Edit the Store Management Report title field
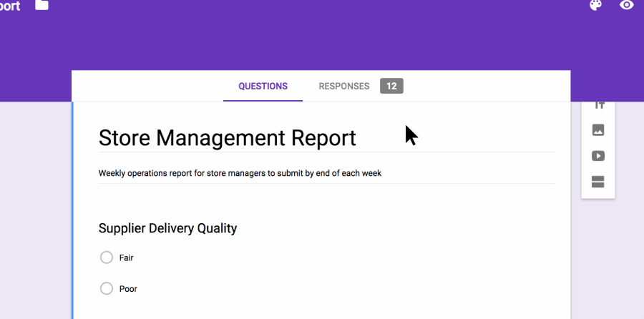Screen dimensions: 644x319 coord(326,137)
